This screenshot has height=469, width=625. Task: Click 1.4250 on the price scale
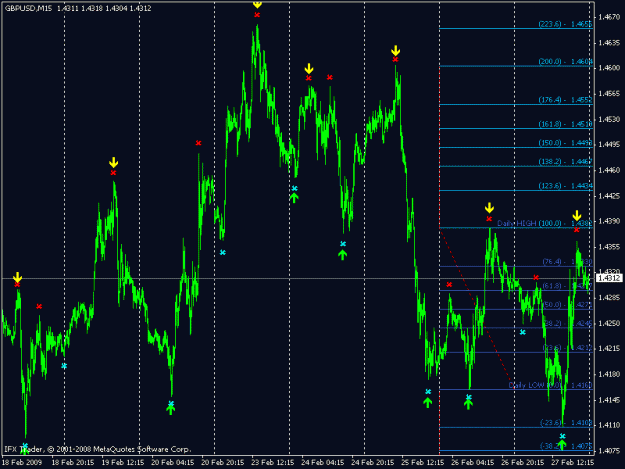(609, 323)
